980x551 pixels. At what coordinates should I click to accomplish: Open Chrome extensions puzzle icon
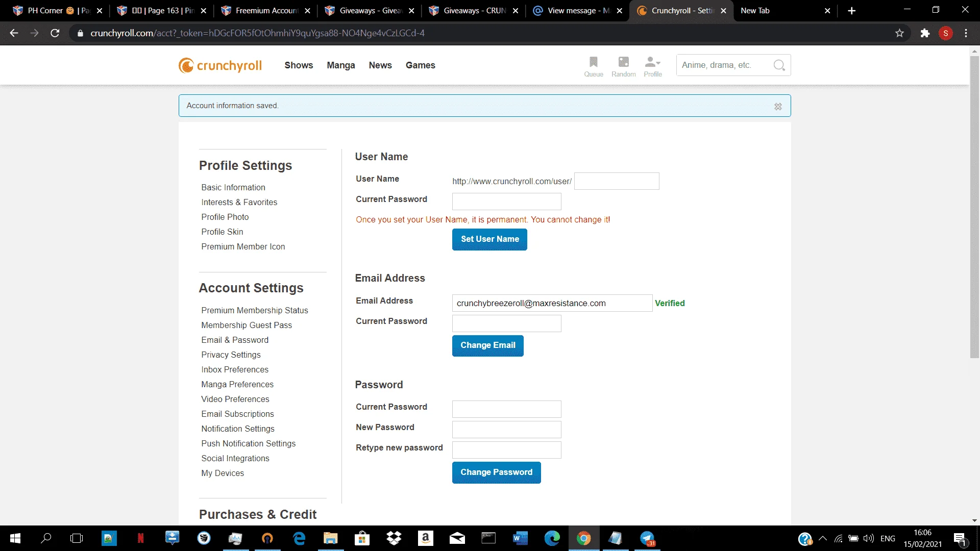click(x=925, y=33)
